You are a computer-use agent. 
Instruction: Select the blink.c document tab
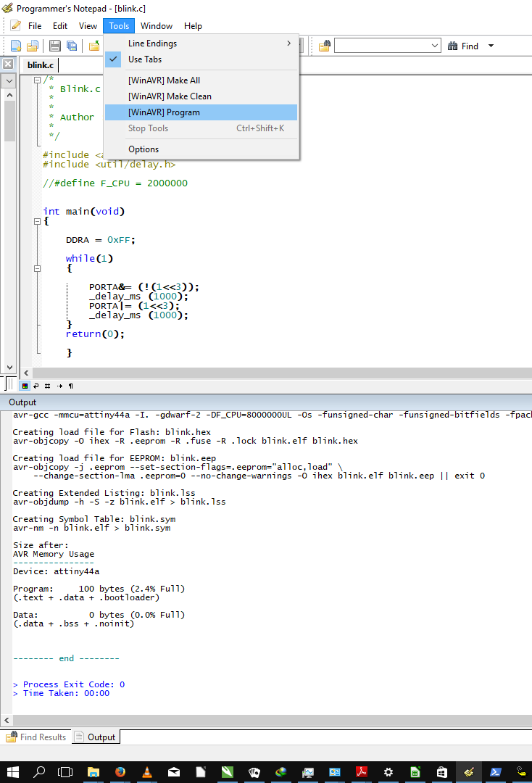click(41, 65)
